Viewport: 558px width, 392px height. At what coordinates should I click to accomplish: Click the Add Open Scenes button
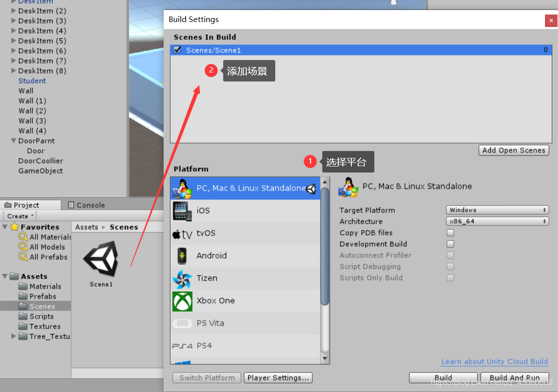[513, 150]
